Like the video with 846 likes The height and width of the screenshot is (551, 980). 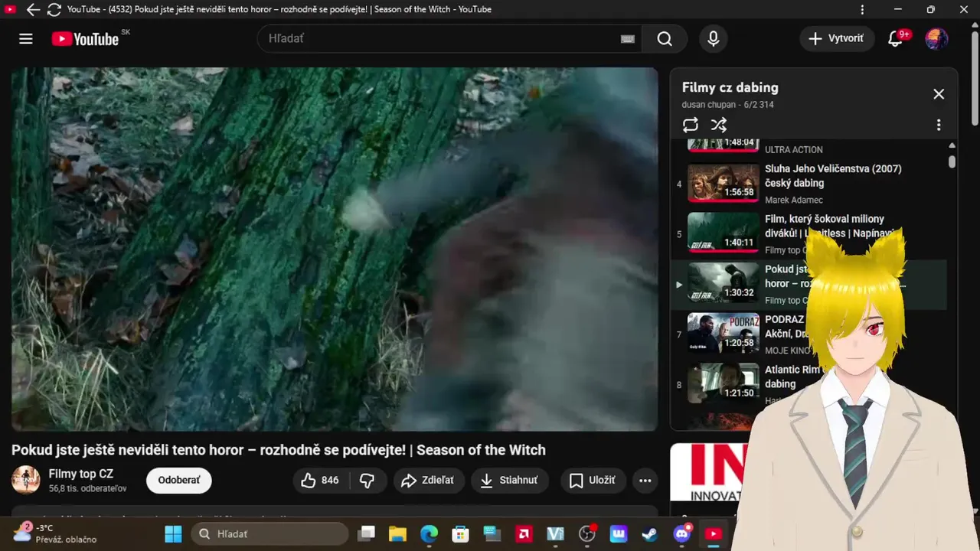coord(321,480)
